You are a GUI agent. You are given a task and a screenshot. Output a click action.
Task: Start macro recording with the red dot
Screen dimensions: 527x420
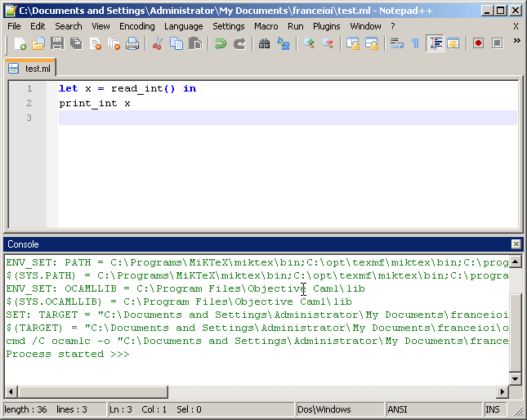(x=478, y=43)
